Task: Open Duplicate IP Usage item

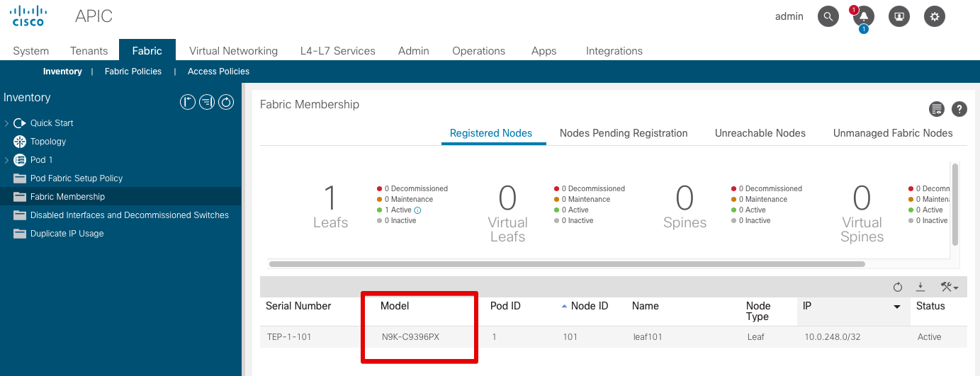Action: click(67, 234)
